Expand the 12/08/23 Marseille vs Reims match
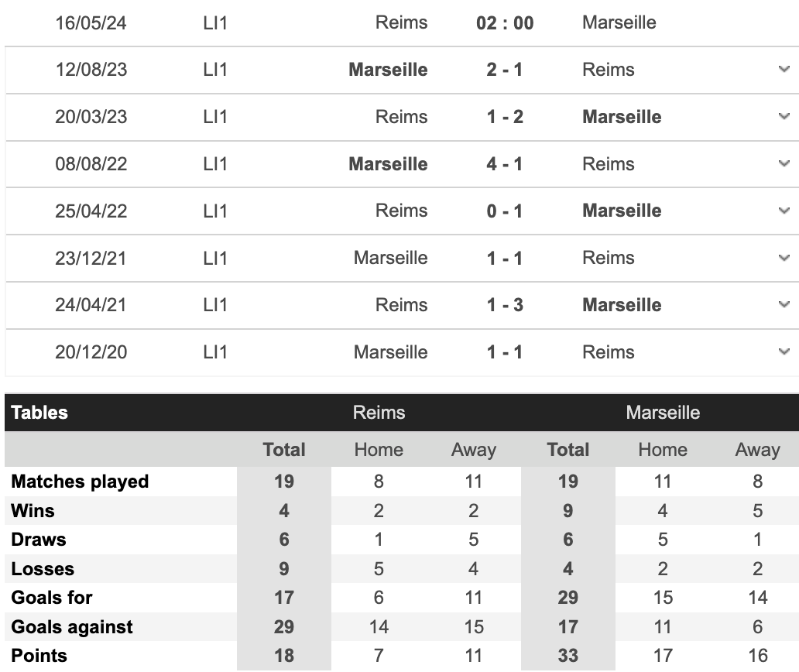Screen dimensions: 799x672 click(783, 70)
